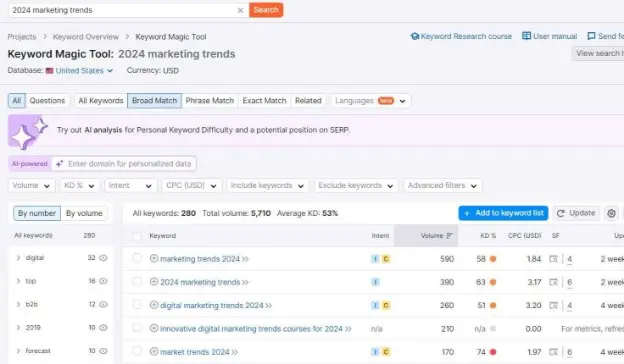Open SERP features icon for marketing trends 2024
The image size is (624, 364).
tap(554, 259)
